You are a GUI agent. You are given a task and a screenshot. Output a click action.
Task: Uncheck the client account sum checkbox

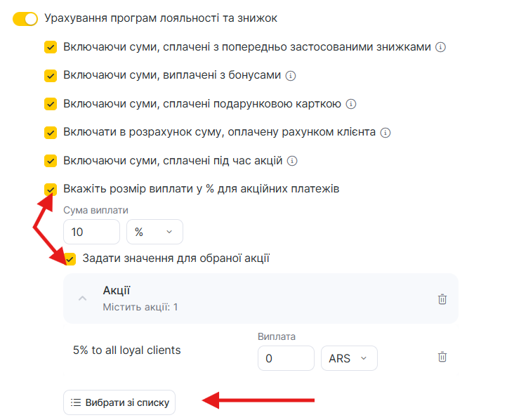point(51,132)
